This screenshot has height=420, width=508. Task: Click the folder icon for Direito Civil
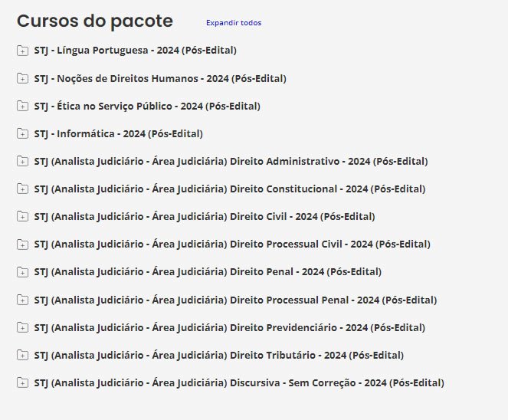pos(22,216)
